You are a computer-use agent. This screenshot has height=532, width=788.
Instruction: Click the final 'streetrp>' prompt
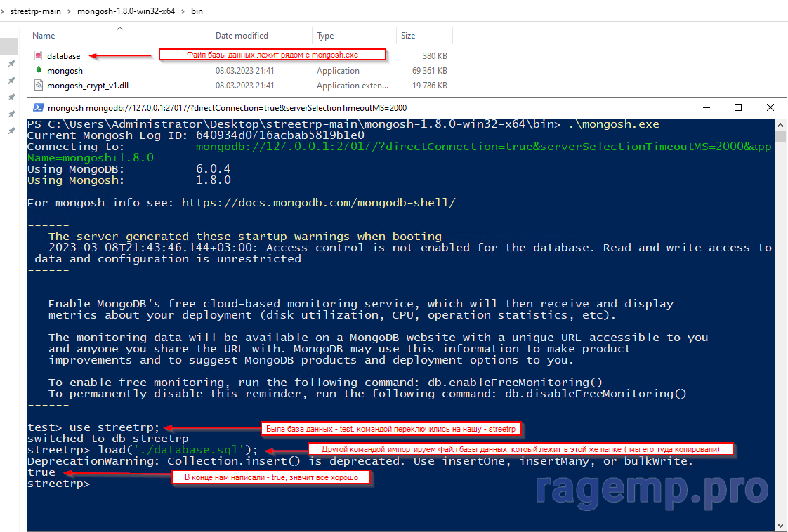click(x=59, y=484)
